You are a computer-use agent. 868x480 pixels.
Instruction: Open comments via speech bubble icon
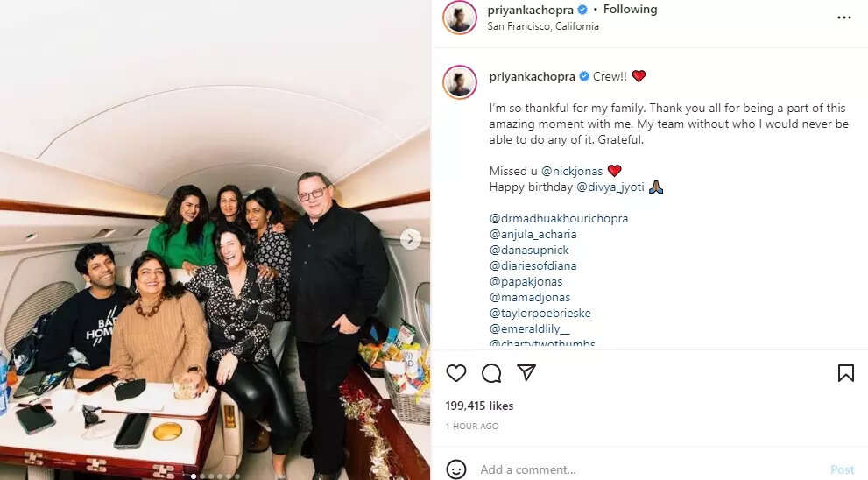[x=491, y=373]
